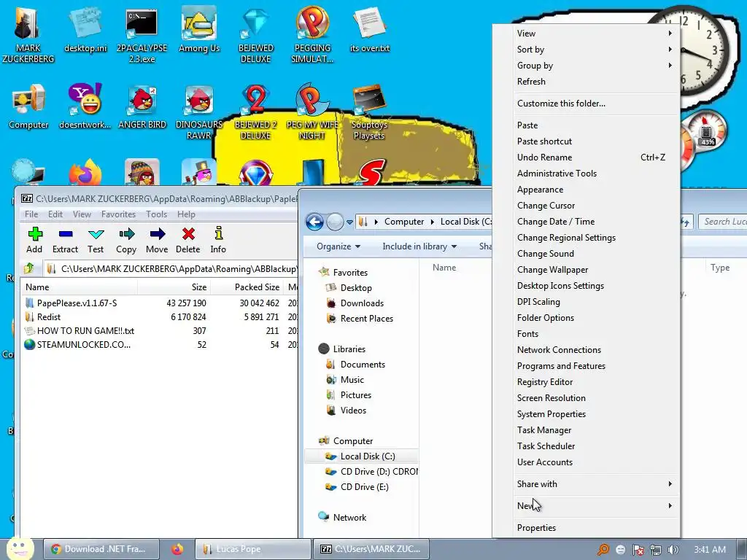Open the Organize dropdown in Explorer
747x560 pixels.
(338, 246)
